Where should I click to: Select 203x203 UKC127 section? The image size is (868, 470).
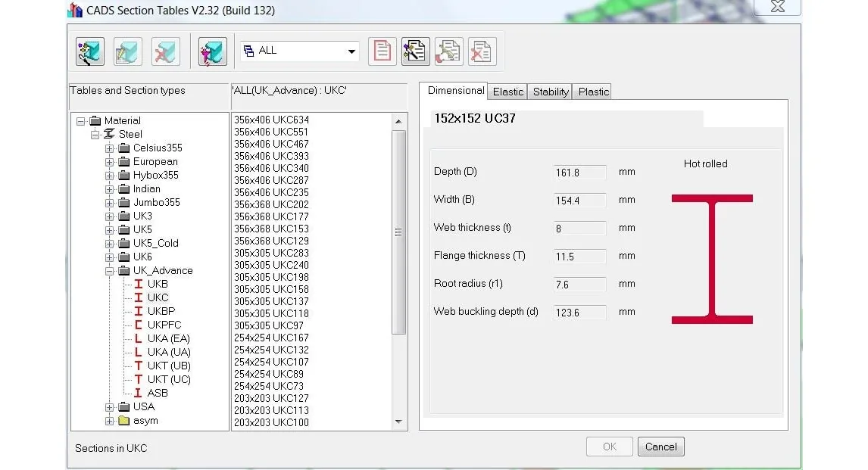click(x=271, y=398)
